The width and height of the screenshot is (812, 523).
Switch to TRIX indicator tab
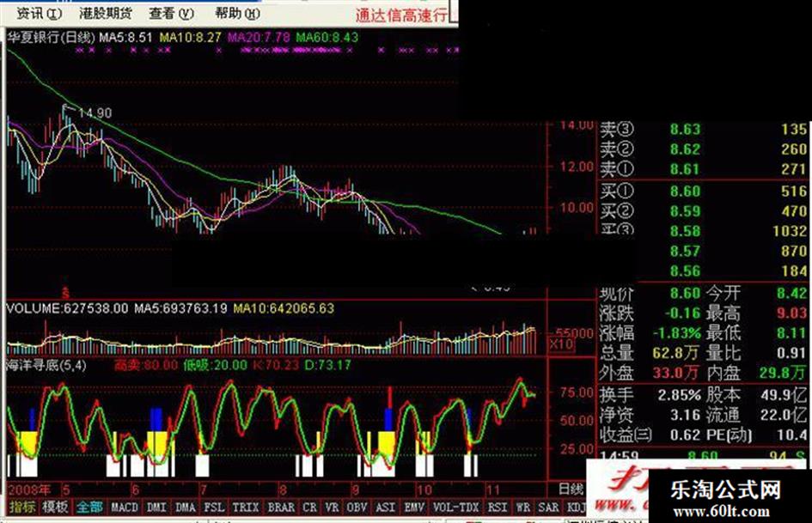246,507
